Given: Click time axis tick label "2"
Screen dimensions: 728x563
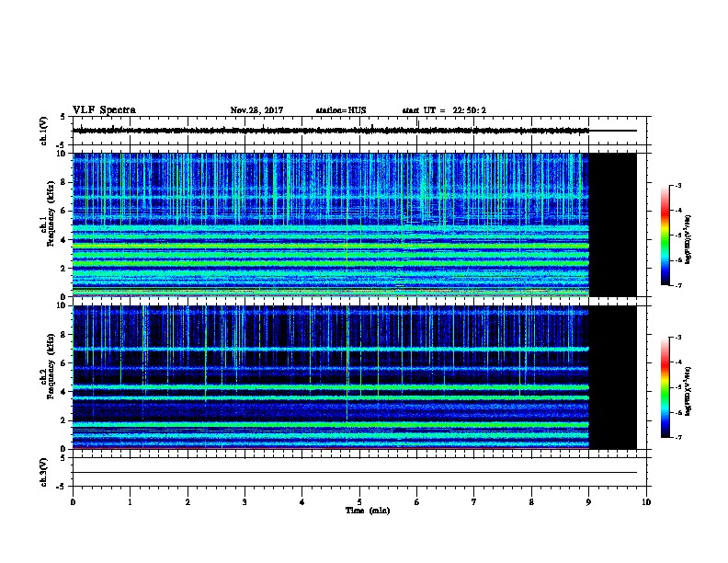Looking at the screenshot, I should coord(188,501).
